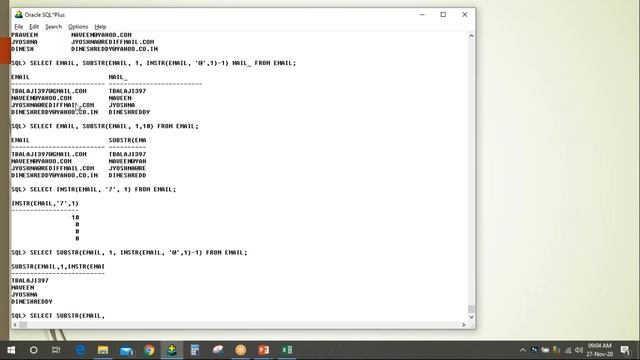The width and height of the screenshot is (640, 360).
Task: Open the Windows Start menu
Action: click(11, 350)
